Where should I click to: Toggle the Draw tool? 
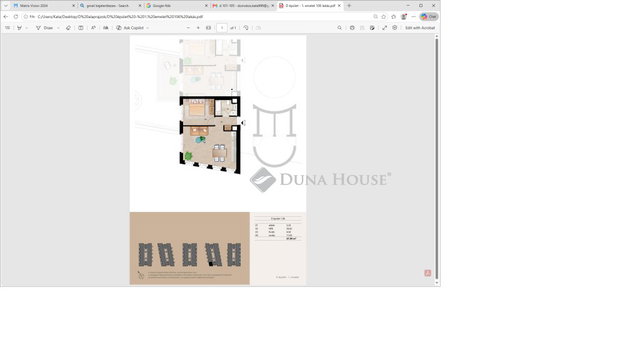click(44, 28)
